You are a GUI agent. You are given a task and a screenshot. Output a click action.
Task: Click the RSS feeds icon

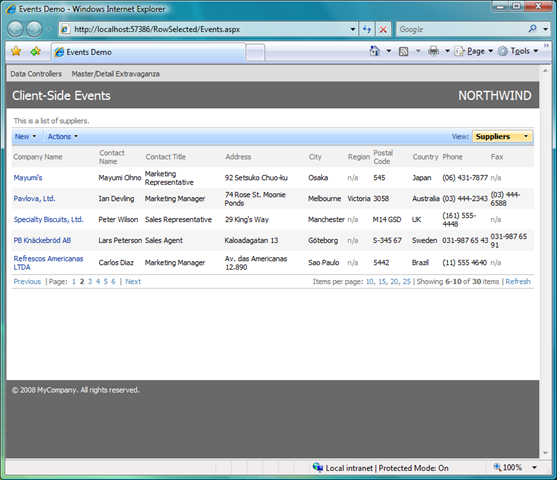click(x=404, y=52)
